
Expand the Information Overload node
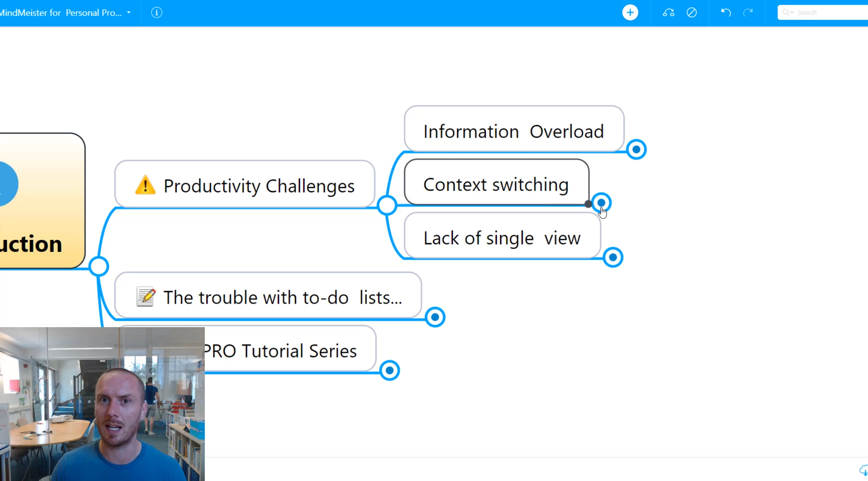click(636, 149)
